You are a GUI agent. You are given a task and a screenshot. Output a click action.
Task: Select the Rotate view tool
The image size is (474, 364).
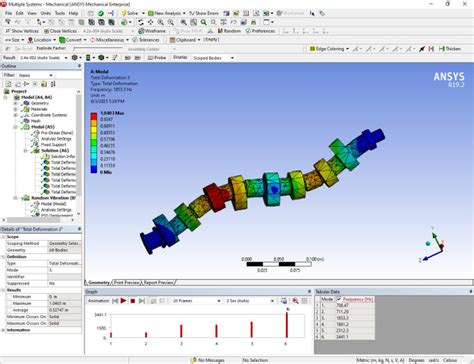[141, 22]
